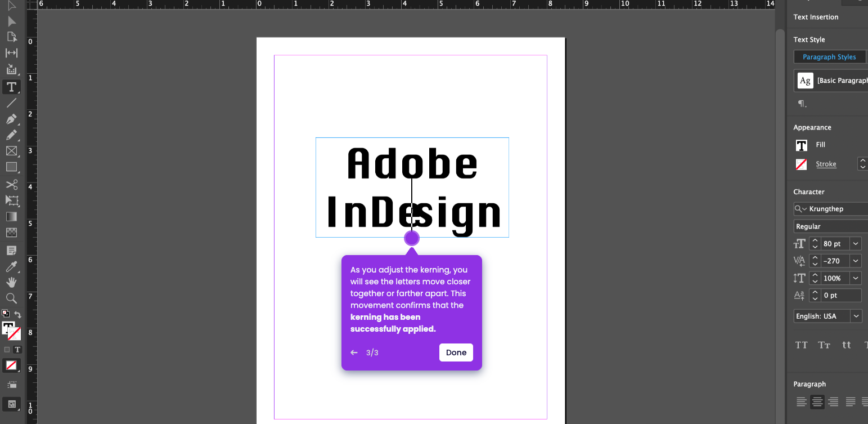Toggle Small Caps formatting
This screenshot has width=868, height=424.
point(824,345)
